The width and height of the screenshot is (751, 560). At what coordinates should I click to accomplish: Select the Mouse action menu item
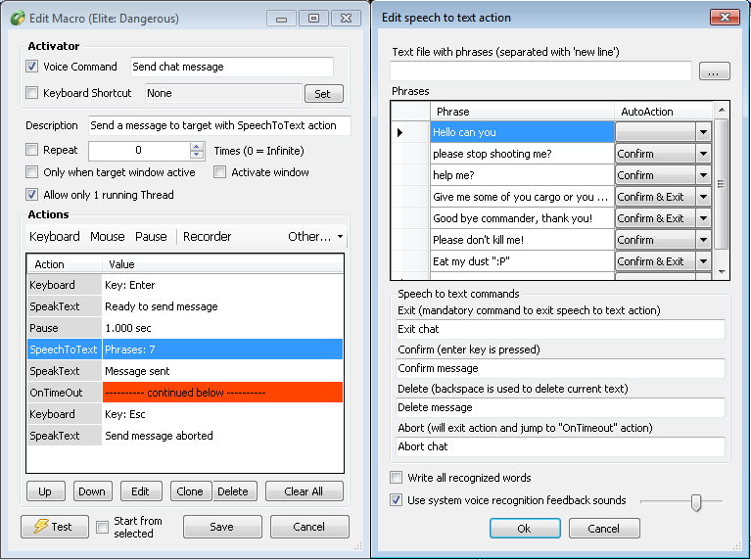(x=108, y=236)
